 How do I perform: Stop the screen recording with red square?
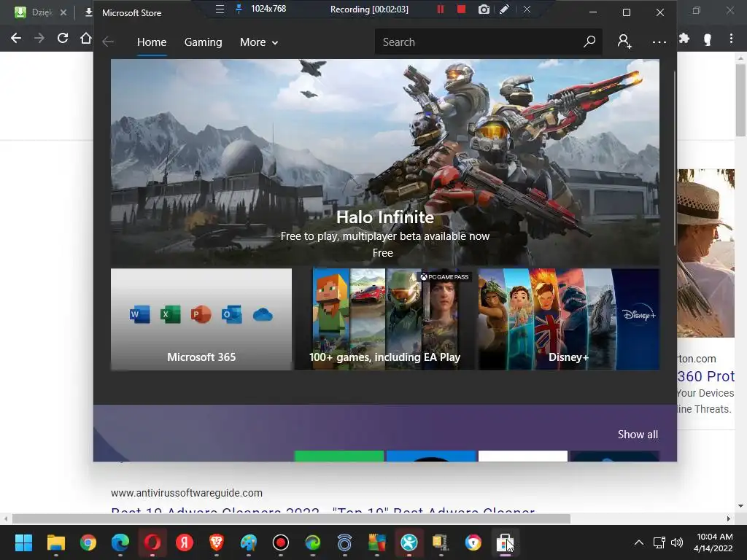(461, 9)
